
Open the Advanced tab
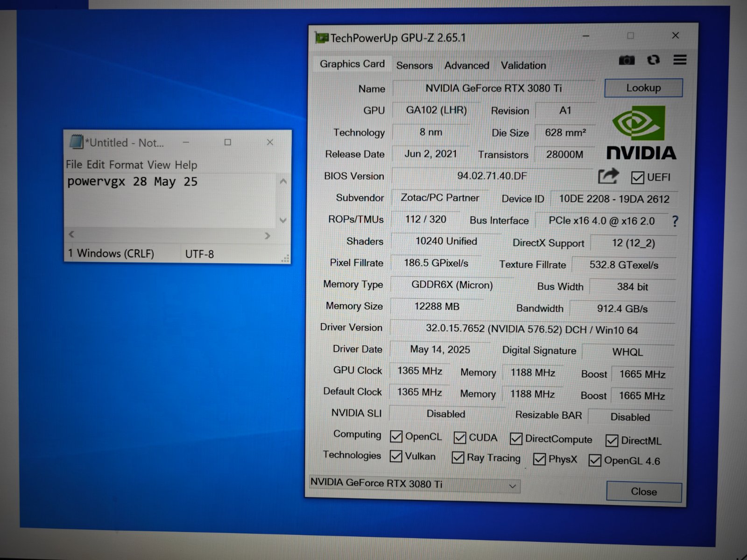pyautogui.click(x=467, y=65)
